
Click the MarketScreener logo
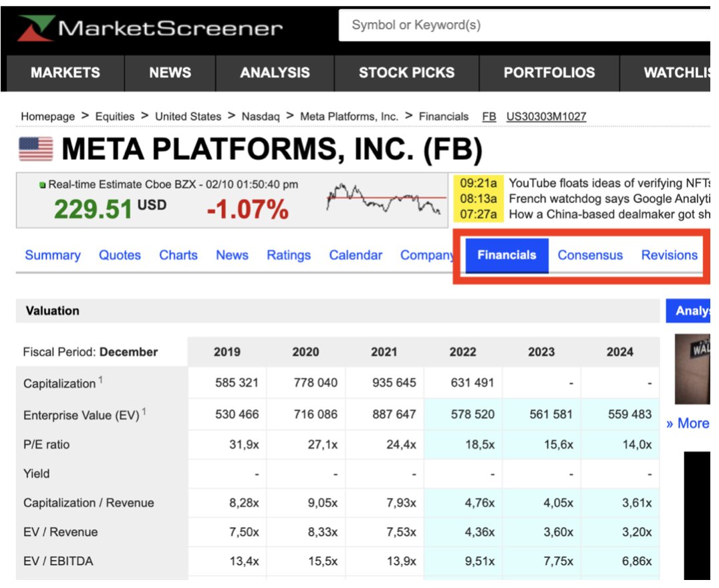pos(150,28)
